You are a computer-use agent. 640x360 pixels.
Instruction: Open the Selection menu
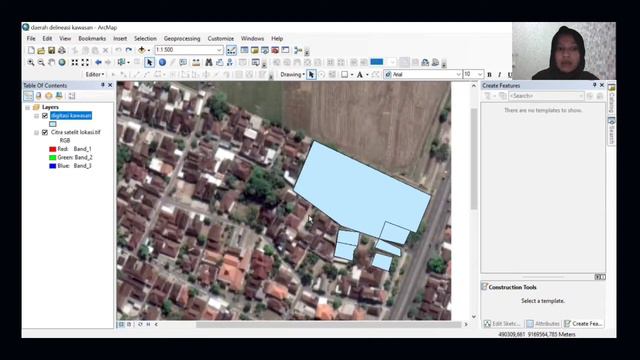[x=145, y=38]
